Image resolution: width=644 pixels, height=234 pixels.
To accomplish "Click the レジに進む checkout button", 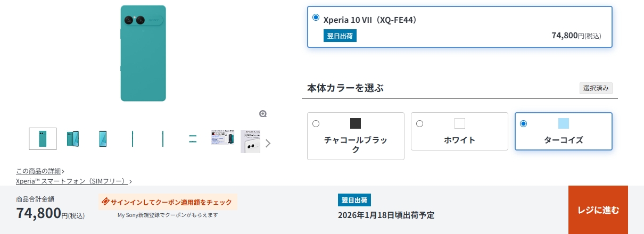I will pos(598,210).
